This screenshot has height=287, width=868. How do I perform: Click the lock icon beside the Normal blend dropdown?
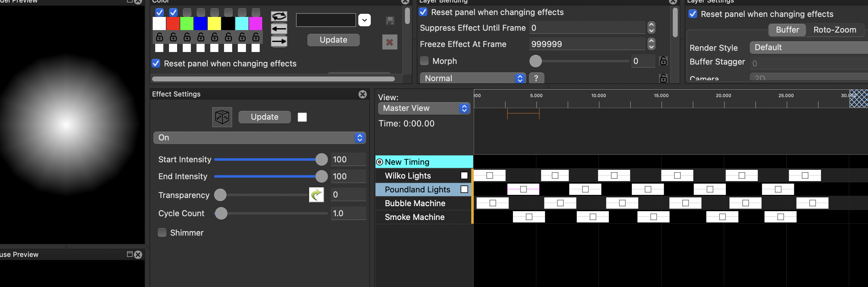click(x=663, y=78)
